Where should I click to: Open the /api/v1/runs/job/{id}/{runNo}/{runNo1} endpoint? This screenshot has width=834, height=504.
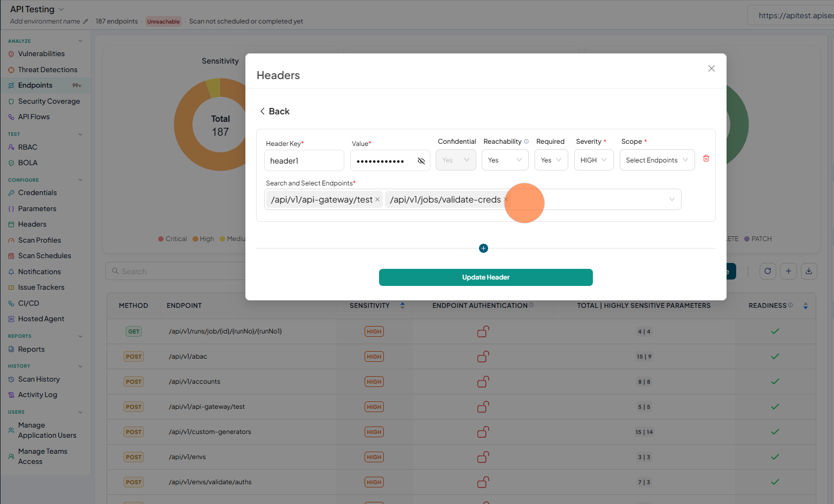tap(225, 331)
